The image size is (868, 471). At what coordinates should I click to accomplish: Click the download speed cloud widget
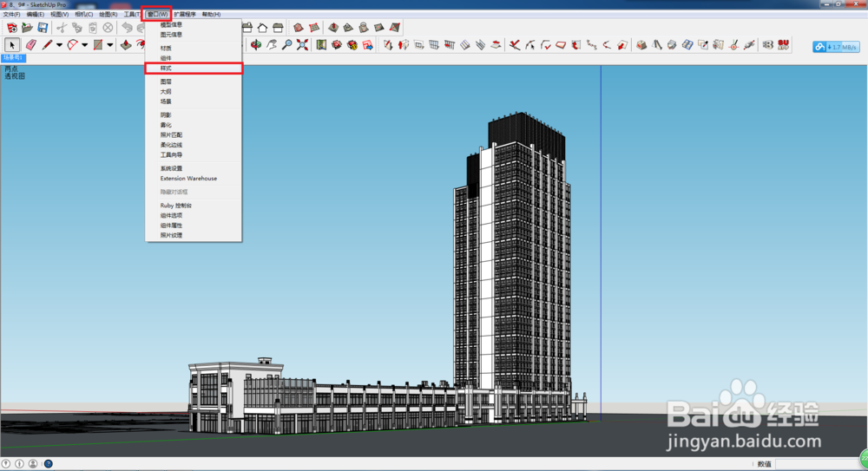836,47
